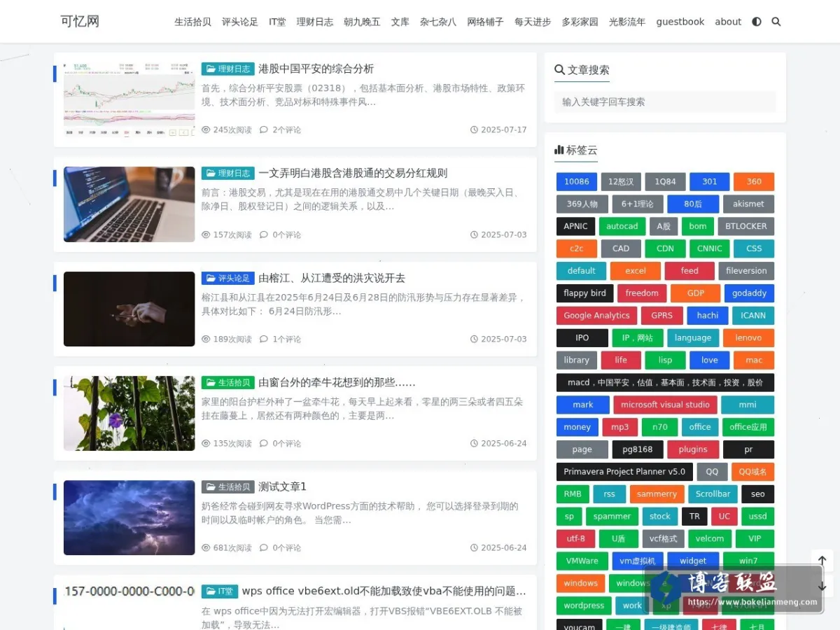Viewport: 840px width, 630px height.
Task: Open 网络铺子 menu item
Action: (x=486, y=22)
